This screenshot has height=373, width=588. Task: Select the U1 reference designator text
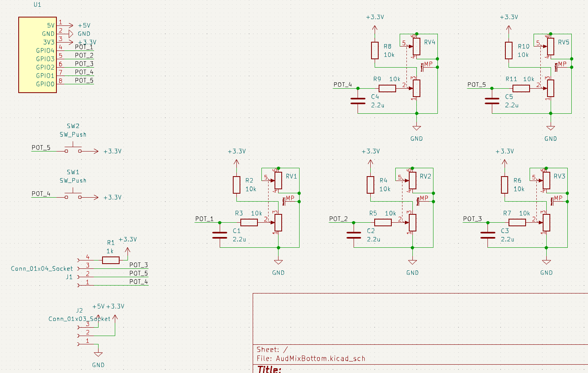pos(37,5)
